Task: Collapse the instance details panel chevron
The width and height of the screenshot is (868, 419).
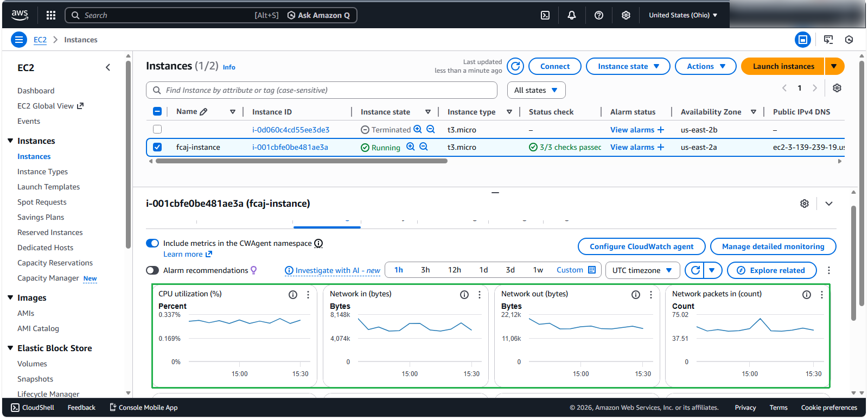Action: click(x=829, y=204)
